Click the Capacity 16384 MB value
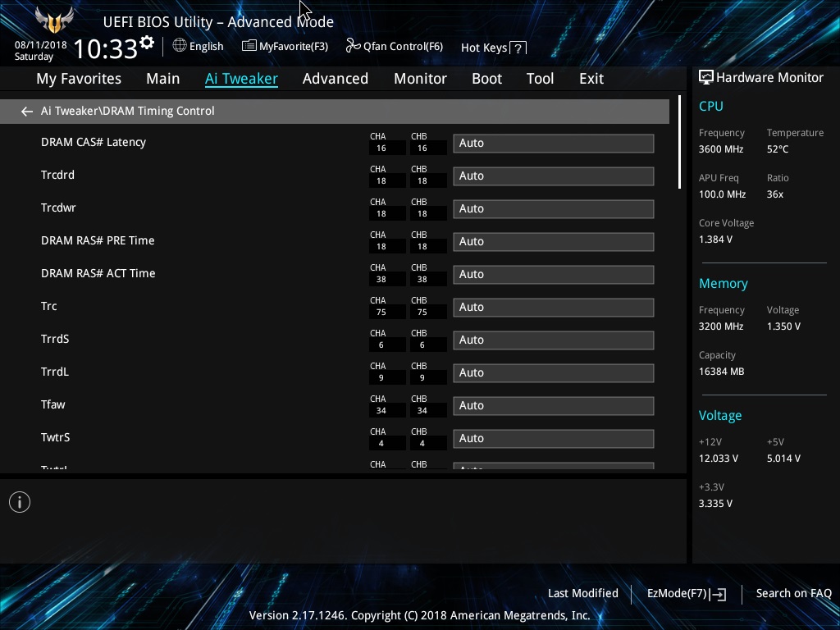 [x=721, y=372]
